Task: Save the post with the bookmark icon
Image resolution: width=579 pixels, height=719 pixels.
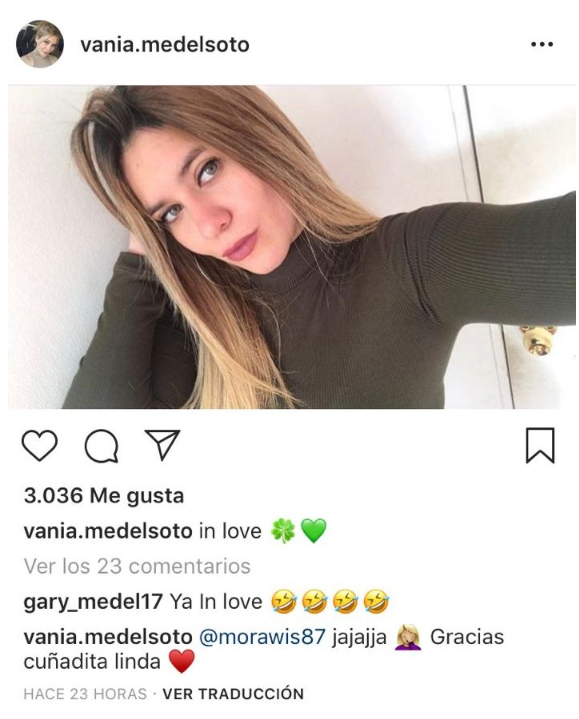Action: pyautogui.click(x=540, y=445)
